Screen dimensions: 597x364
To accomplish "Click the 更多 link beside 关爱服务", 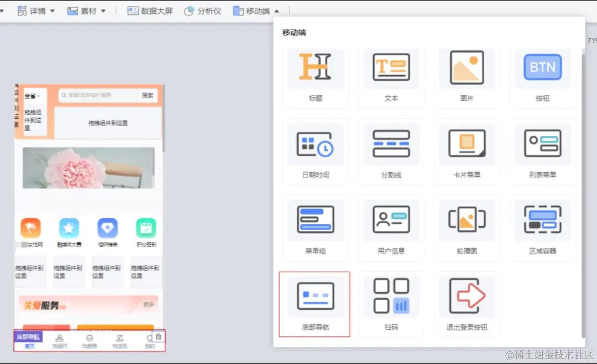I will point(150,304).
